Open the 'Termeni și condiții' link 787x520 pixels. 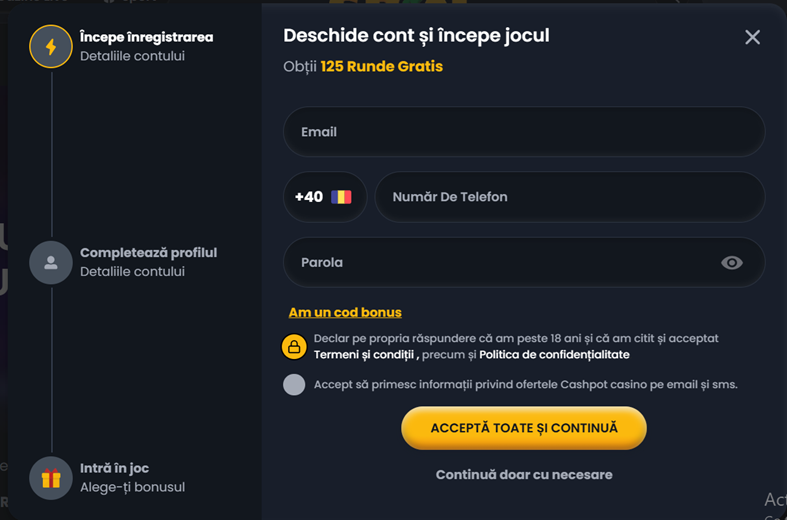point(364,355)
